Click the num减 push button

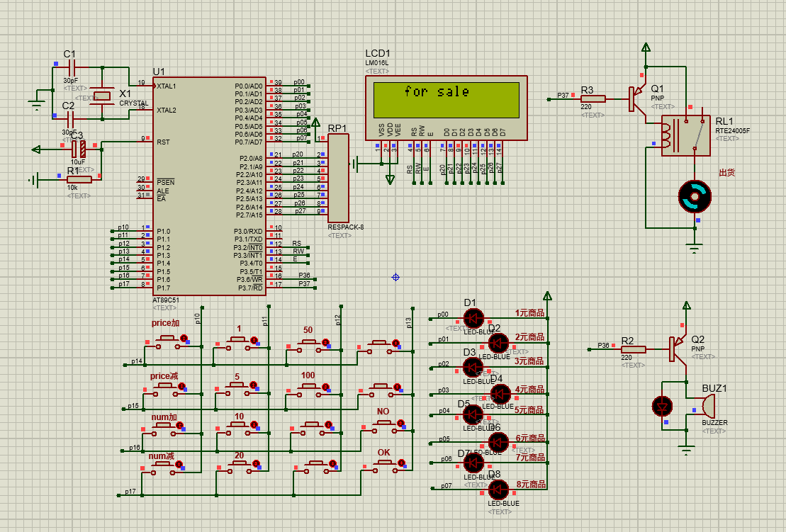point(162,468)
